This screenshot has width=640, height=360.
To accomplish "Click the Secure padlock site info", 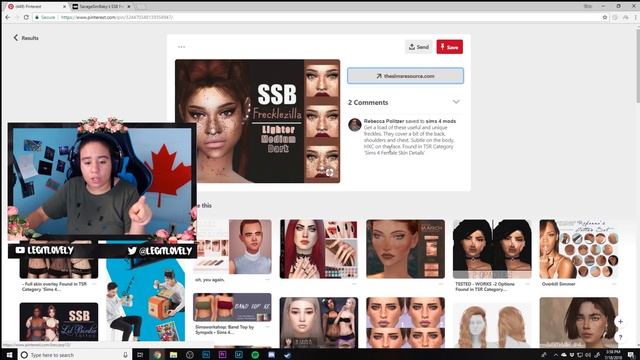I will pyautogui.click(x=45, y=17).
